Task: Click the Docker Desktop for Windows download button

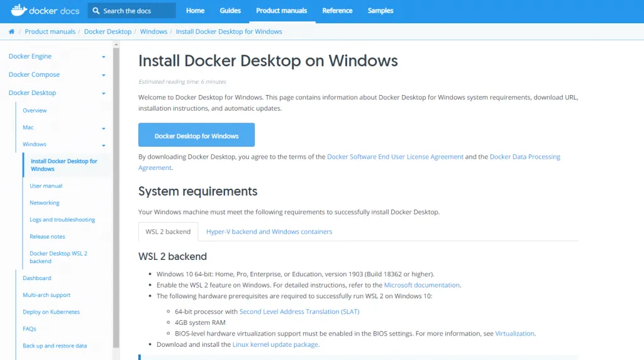Action: click(196, 135)
